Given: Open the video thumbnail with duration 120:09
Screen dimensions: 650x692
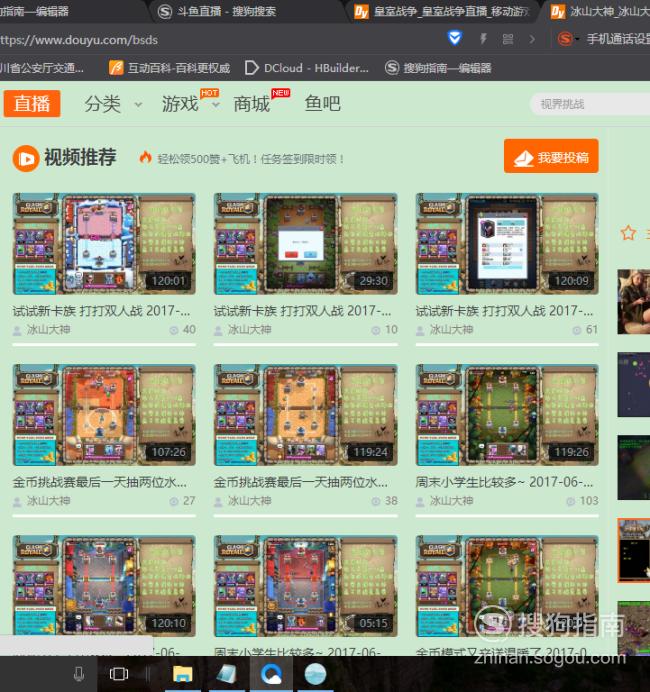Looking at the screenshot, I should pos(507,244).
